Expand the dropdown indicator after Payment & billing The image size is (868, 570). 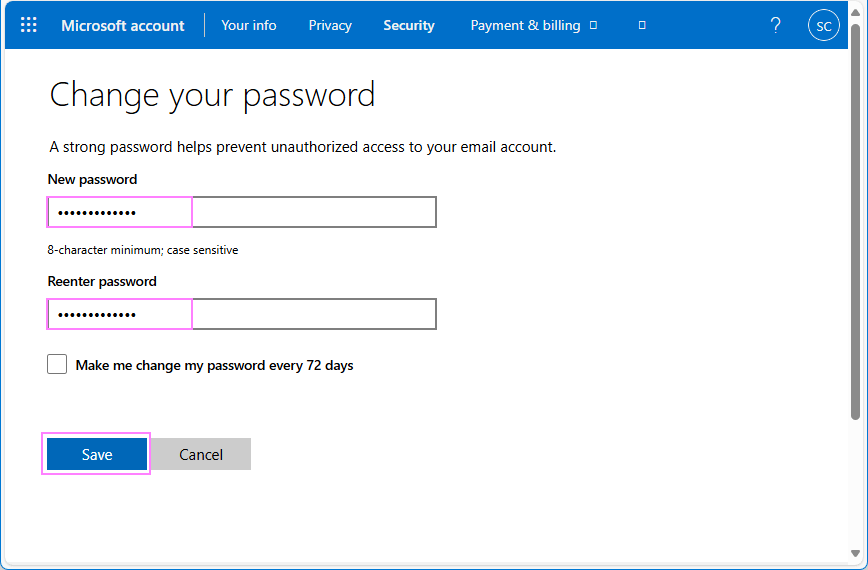593,25
